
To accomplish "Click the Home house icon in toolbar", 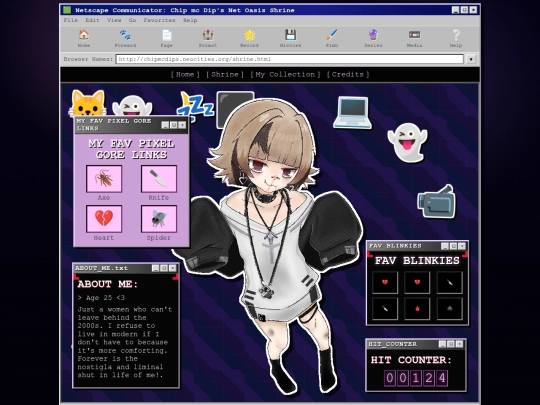I will 84,35.
